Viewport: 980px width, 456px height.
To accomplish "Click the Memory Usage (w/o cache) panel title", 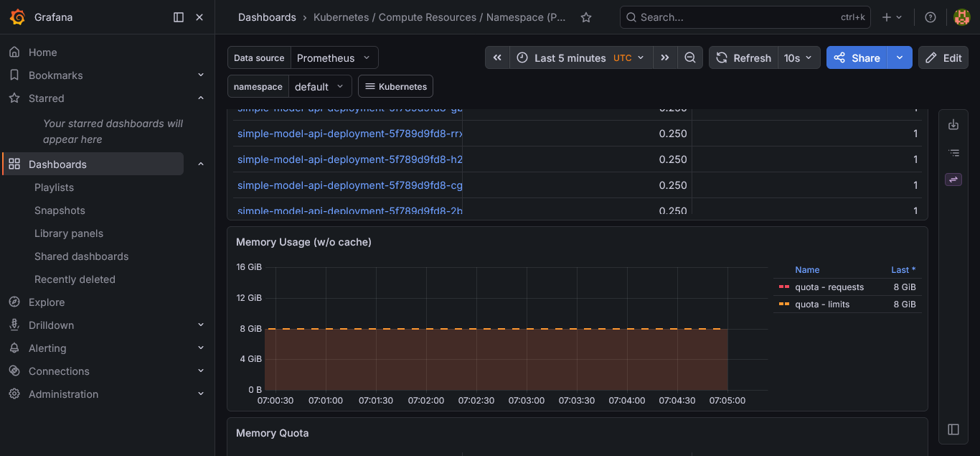I will (303, 242).
